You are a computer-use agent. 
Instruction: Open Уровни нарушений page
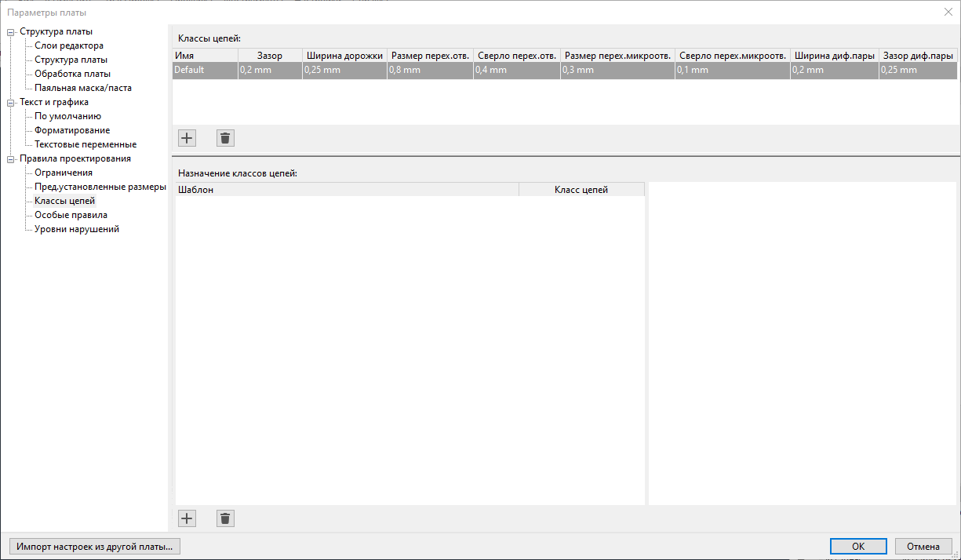77,229
